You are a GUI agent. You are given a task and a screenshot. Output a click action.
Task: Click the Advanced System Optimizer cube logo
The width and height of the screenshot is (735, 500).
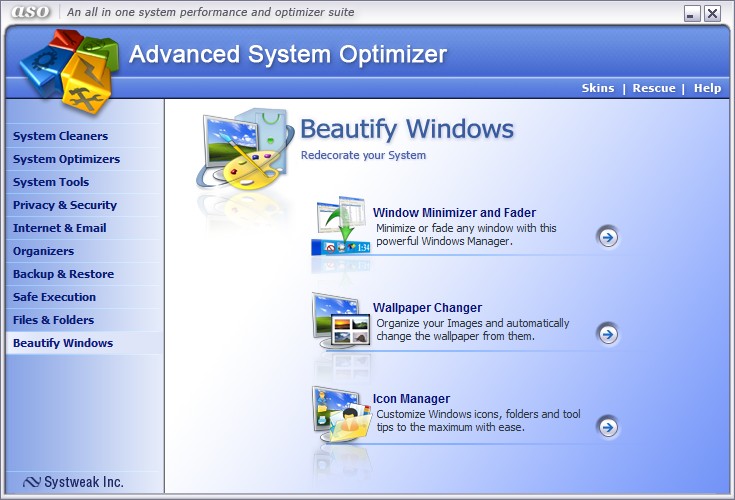click(x=69, y=70)
